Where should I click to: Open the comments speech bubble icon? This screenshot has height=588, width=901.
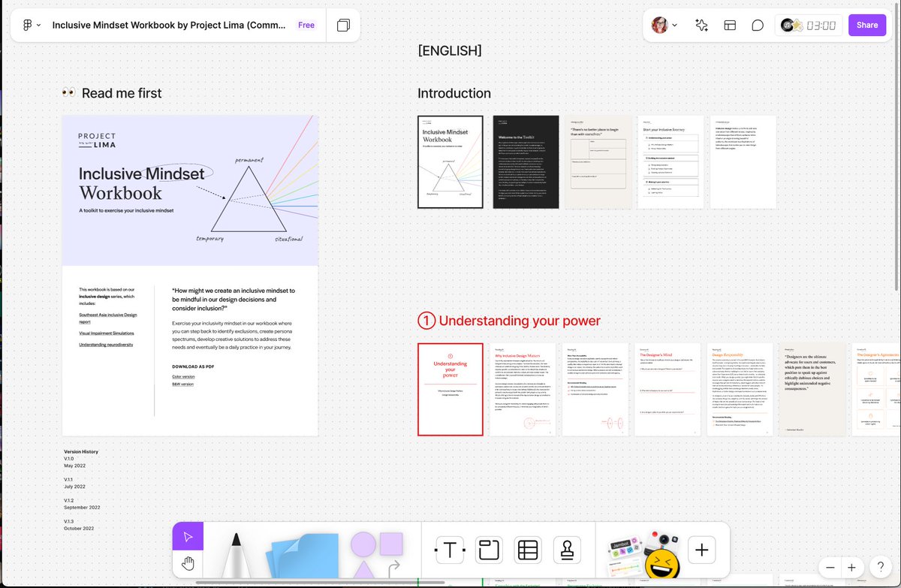758,25
